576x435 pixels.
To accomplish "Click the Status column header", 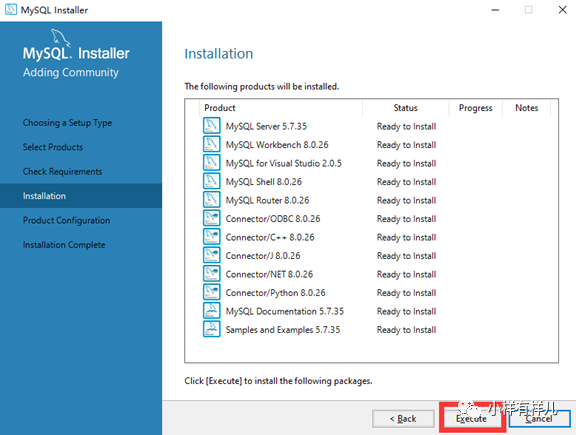I will [x=406, y=108].
